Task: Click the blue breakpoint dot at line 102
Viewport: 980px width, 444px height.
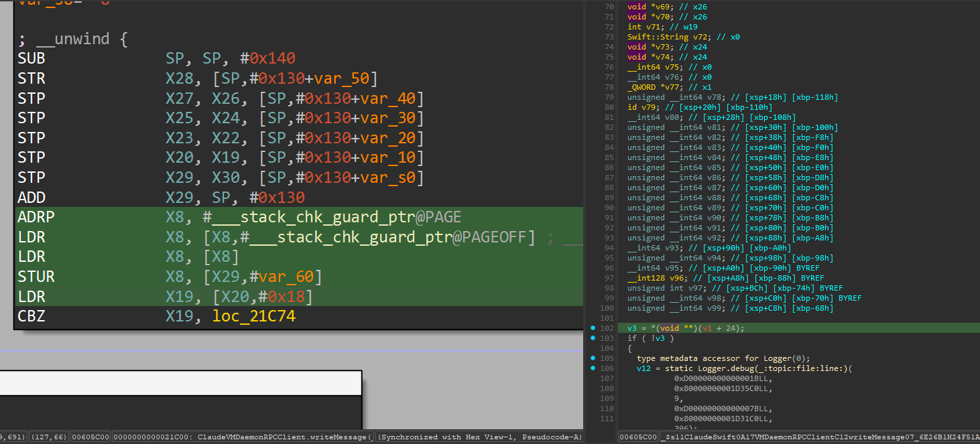Action: pos(593,328)
